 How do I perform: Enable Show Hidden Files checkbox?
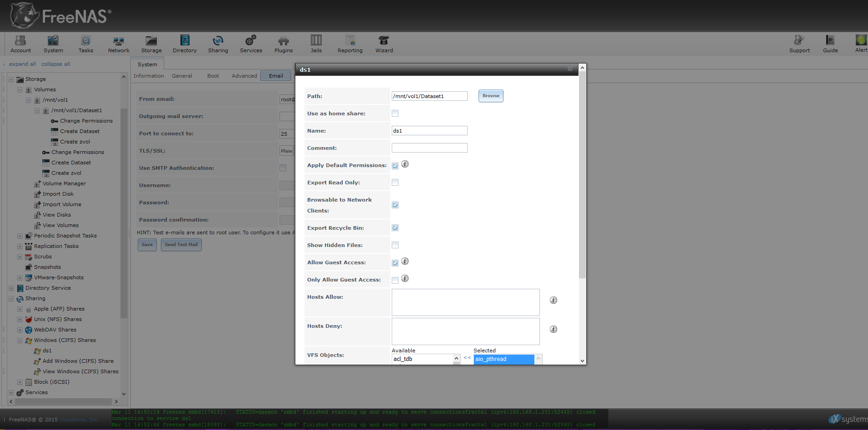pyautogui.click(x=395, y=245)
